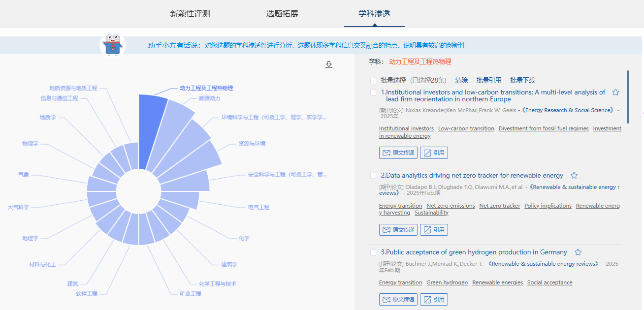The height and width of the screenshot is (310, 644).
Task: Click the assistant robot mascot icon
Action: coord(113,45)
